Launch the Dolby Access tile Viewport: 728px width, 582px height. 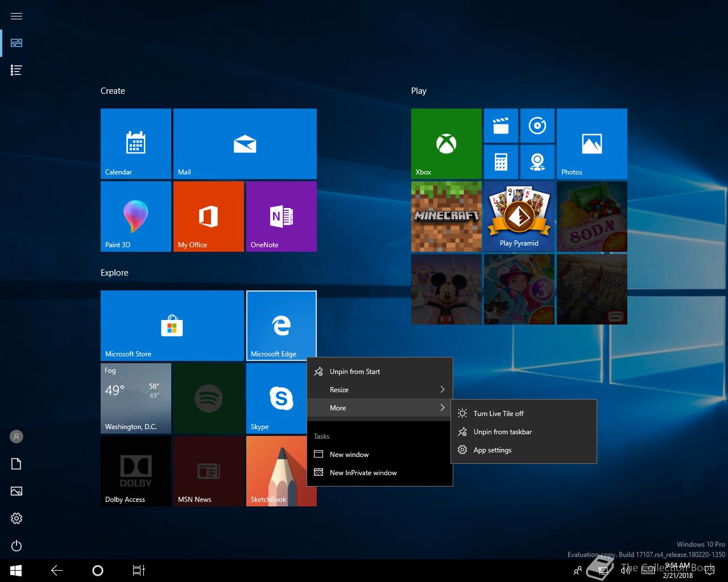pos(136,471)
